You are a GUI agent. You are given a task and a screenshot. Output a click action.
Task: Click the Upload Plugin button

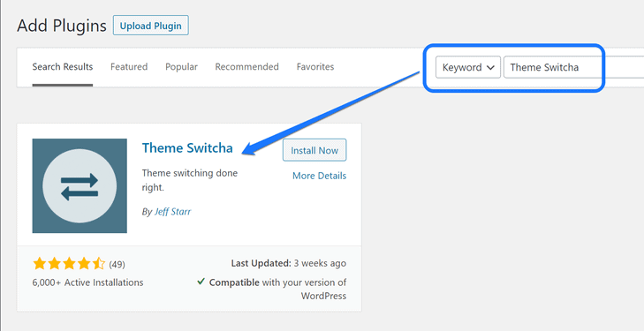[151, 26]
